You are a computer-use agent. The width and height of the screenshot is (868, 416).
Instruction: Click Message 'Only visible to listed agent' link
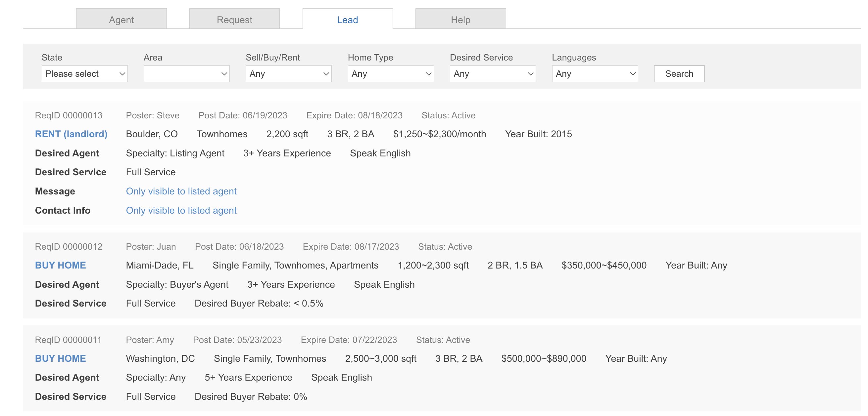pyautogui.click(x=181, y=191)
